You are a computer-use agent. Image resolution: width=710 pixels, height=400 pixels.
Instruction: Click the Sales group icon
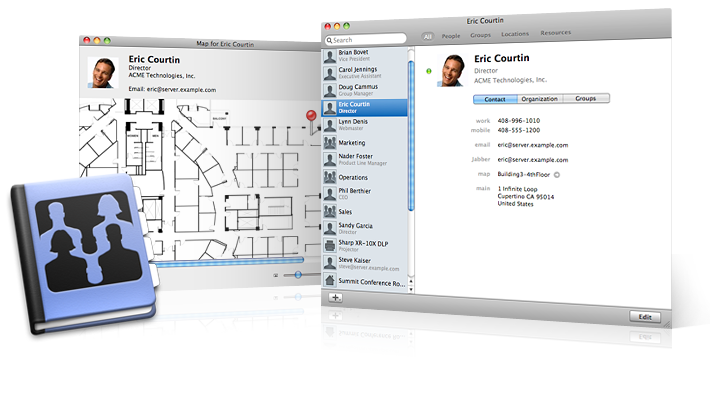330,211
